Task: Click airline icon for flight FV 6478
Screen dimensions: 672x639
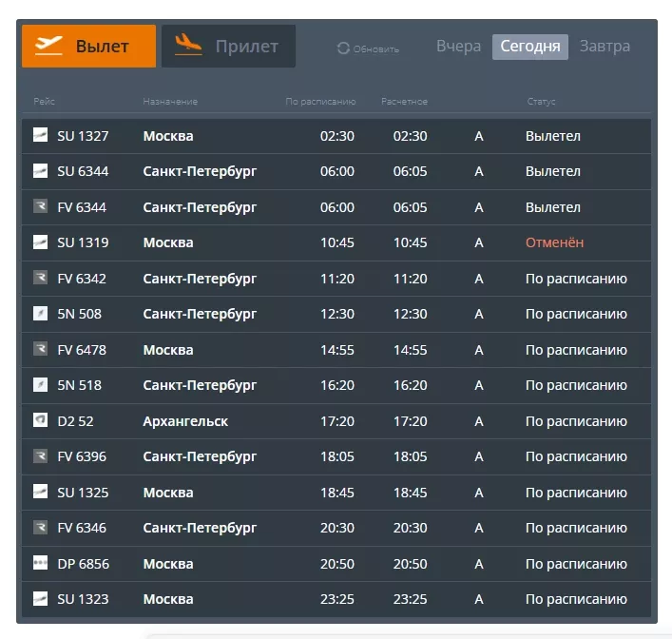Action: click(40, 349)
